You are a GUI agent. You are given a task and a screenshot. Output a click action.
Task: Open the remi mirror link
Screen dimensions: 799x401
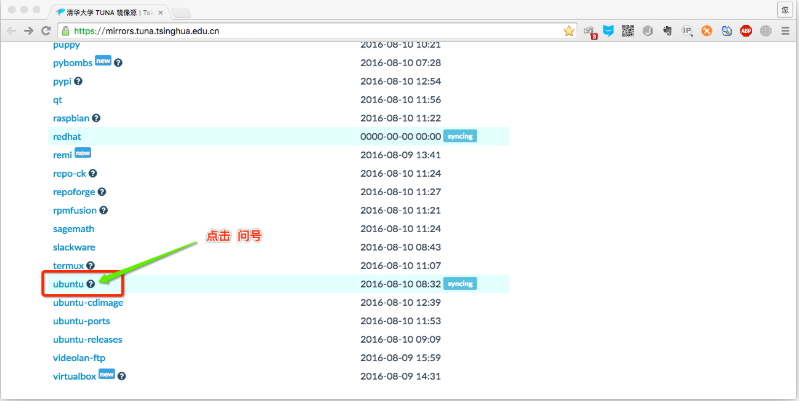[x=63, y=155]
